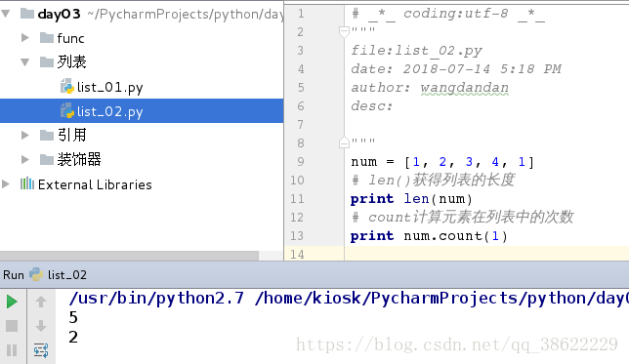Viewport: 629px width, 364px height.
Task: Place cursor in empty line 14
Action: click(x=486, y=254)
